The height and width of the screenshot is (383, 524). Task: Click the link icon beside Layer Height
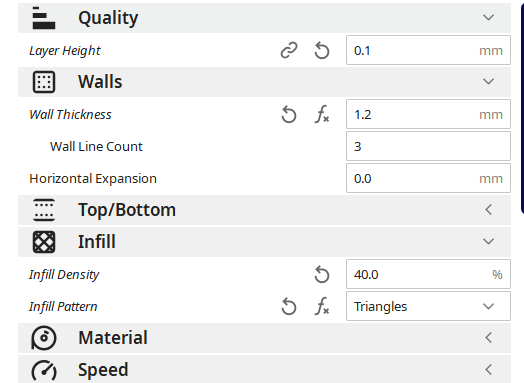289,50
